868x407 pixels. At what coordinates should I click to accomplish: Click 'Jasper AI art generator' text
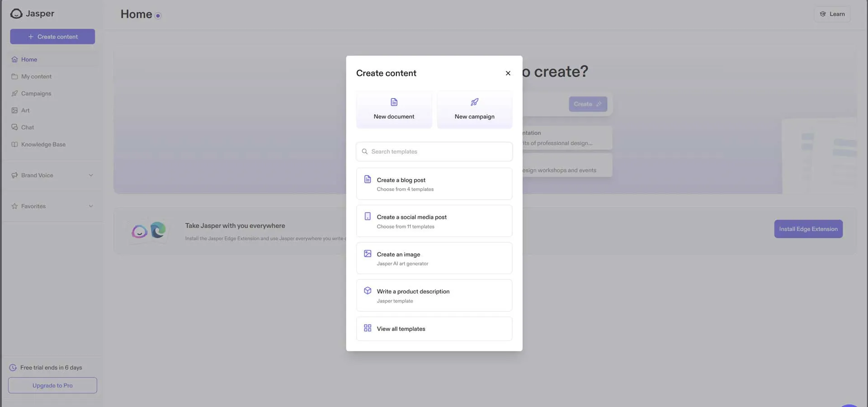pos(402,264)
